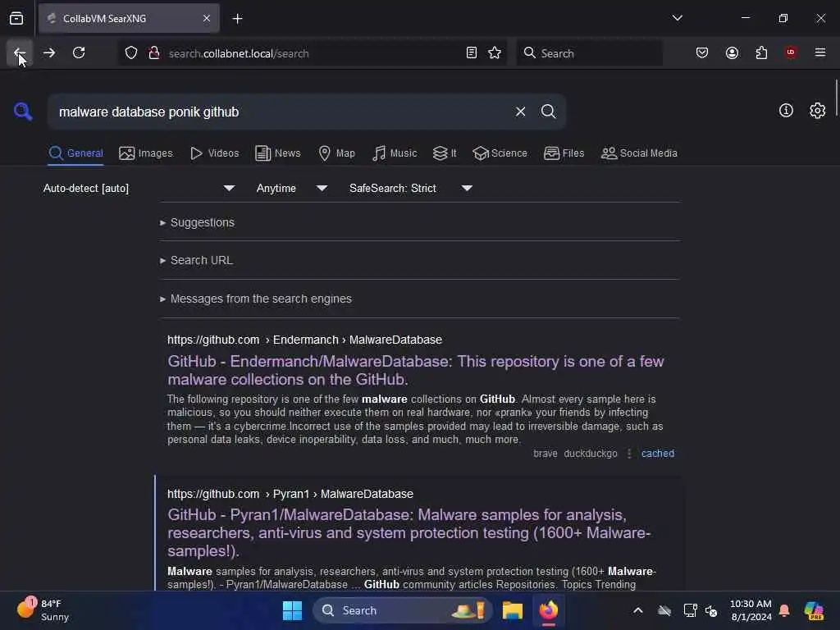
Task: Open the list all tabs chevron
Action: pyautogui.click(x=677, y=18)
